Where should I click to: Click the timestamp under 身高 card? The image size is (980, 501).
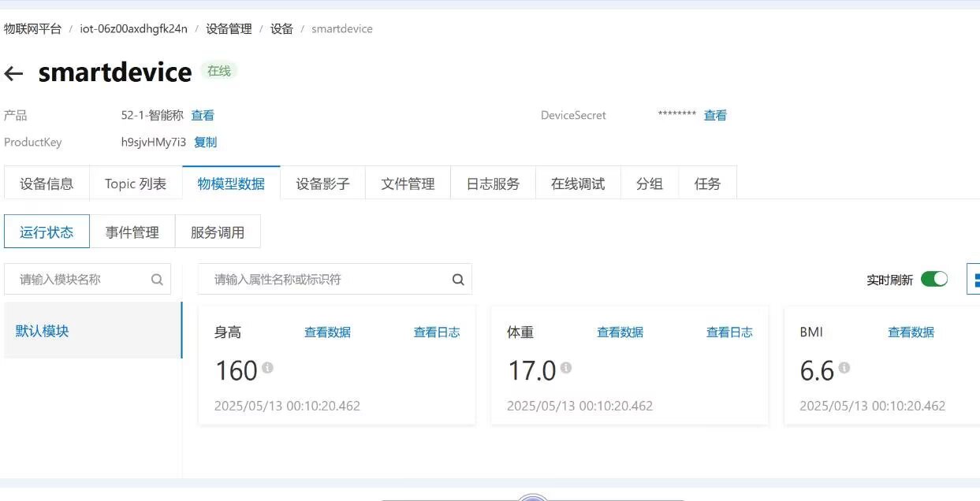[287, 406]
